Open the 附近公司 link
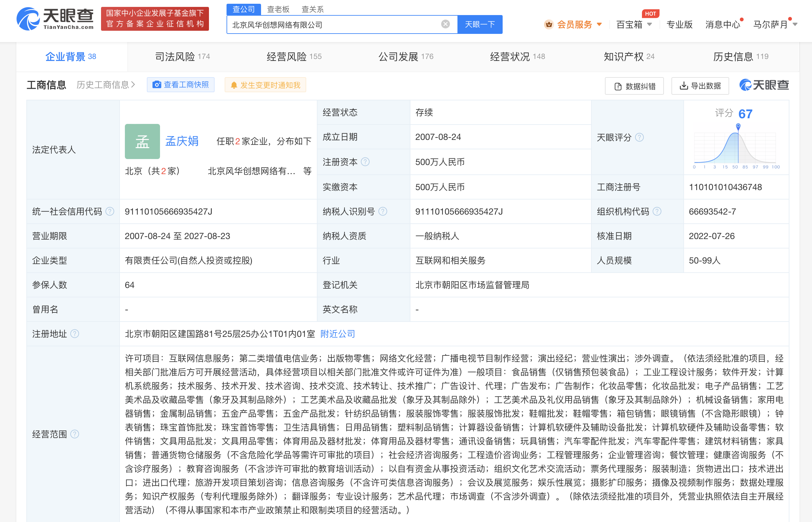The width and height of the screenshot is (812, 522). [338, 334]
